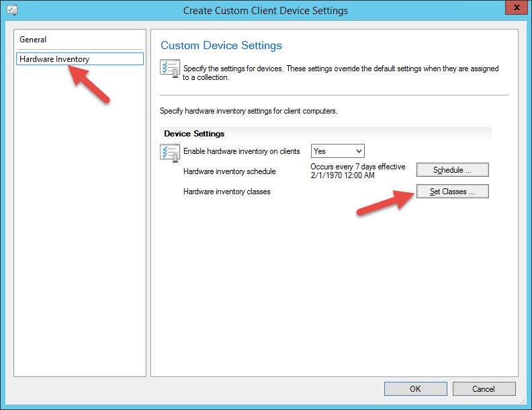532x410 pixels.
Task: Click the window icon in the title bar
Action: tap(12, 10)
